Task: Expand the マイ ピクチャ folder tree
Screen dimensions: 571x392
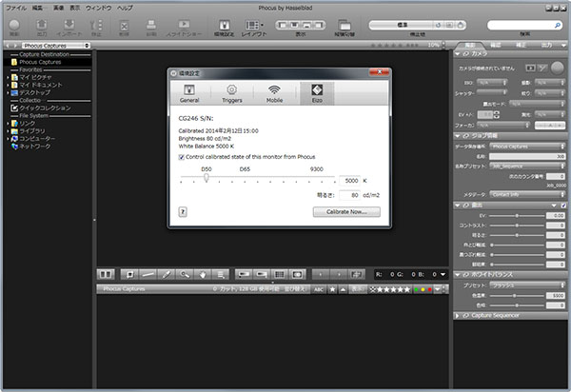Action: (x=10, y=76)
